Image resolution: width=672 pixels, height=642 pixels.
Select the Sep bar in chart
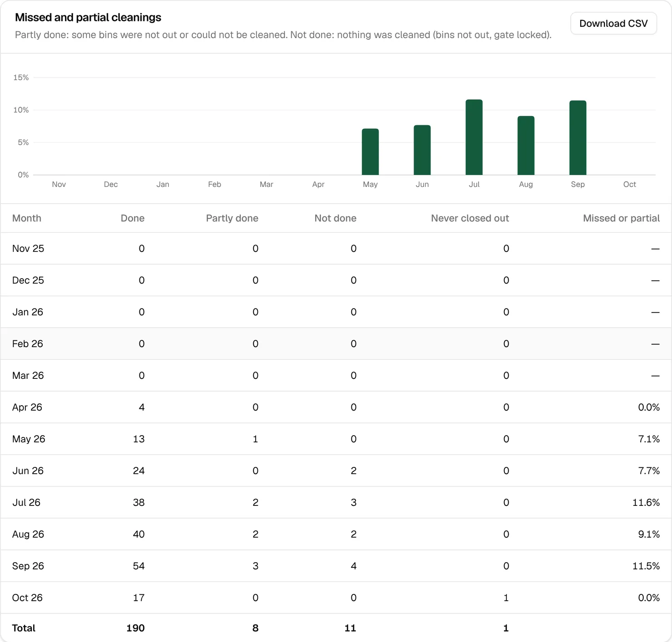(x=578, y=137)
